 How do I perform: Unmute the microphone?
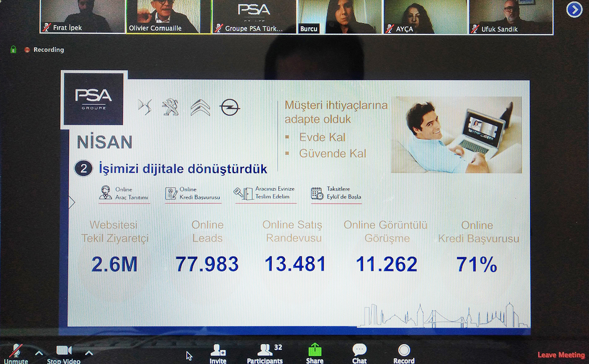[x=16, y=352]
